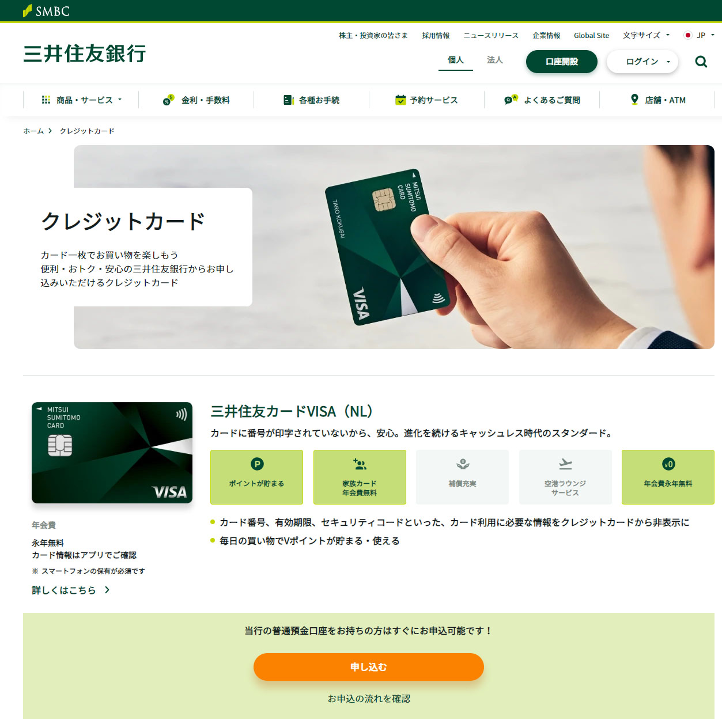Click the 口座開設 button
Viewport: 722px width, 728px height.
[x=562, y=62]
